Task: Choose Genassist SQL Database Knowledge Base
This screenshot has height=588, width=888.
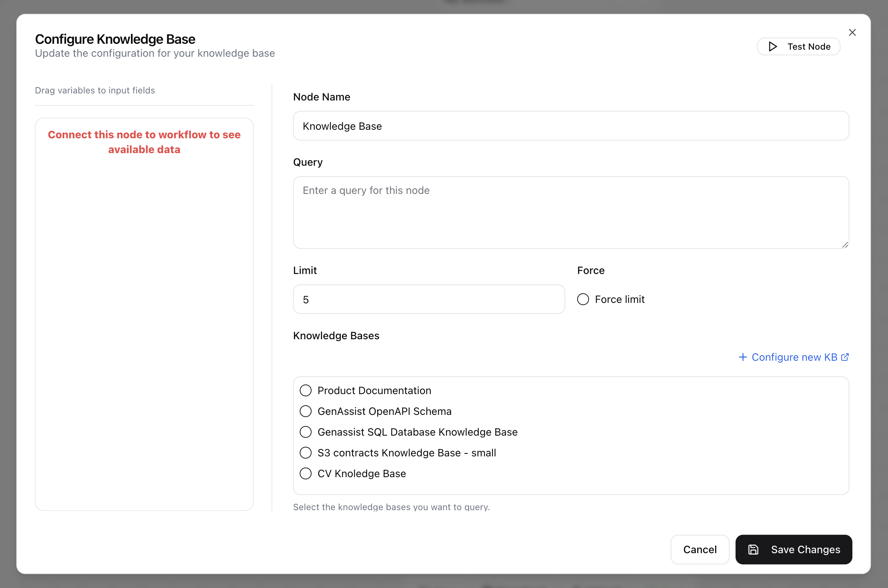Action: tap(306, 432)
